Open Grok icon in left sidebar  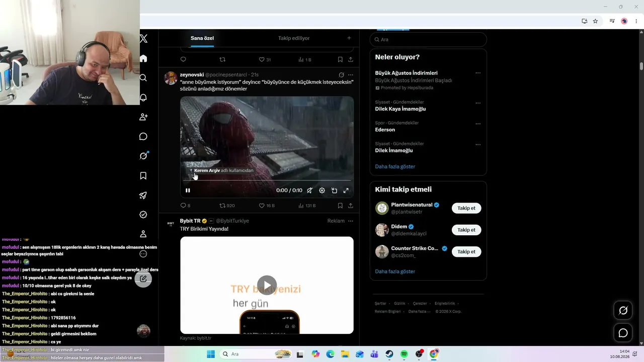coord(143,156)
